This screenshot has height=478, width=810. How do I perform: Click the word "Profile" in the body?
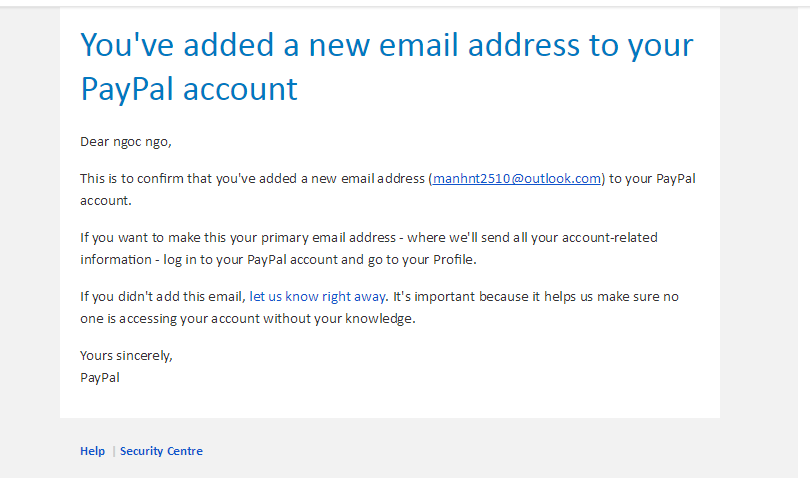click(451, 260)
